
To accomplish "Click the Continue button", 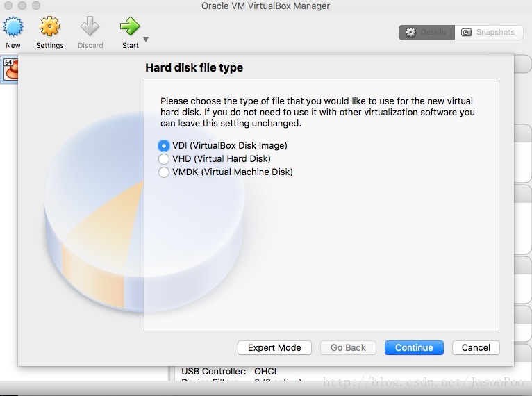I will [414, 348].
